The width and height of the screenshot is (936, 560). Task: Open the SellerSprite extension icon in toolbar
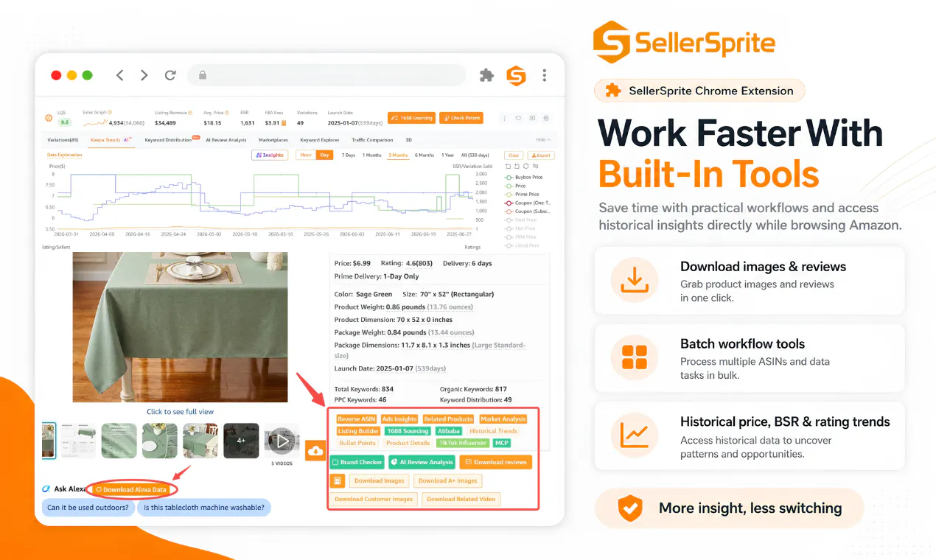[516, 75]
